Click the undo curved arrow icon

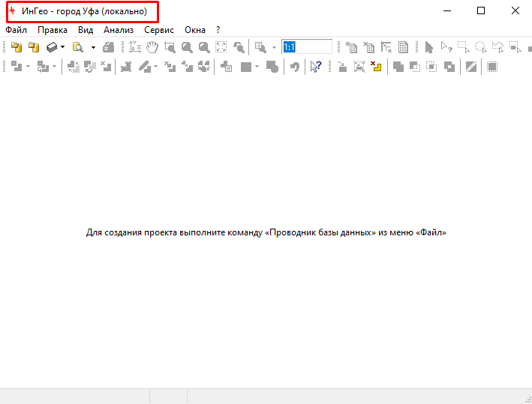point(295,67)
